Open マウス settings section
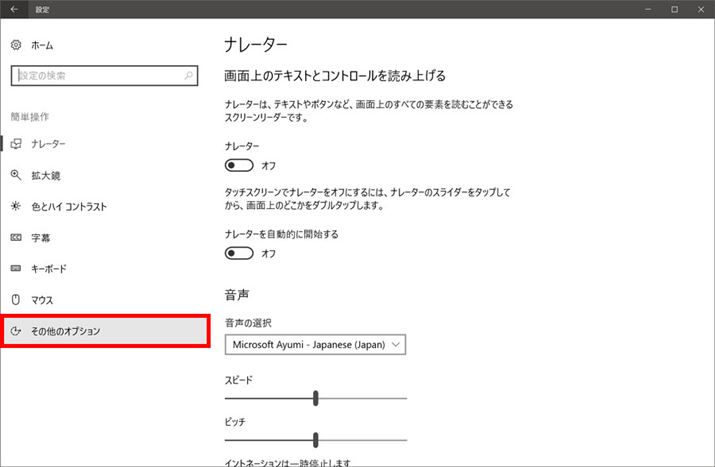Viewport: 715px width, 467px height. (x=42, y=300)
